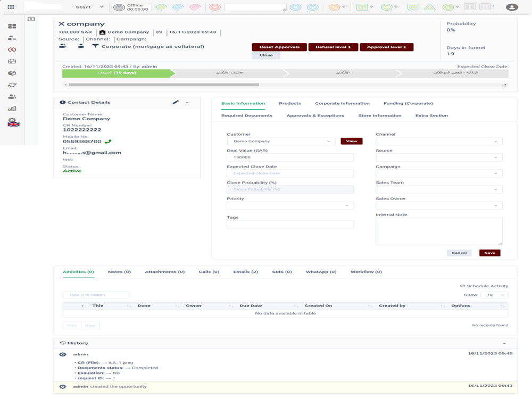The height and width of the screenshot is (399, 532).
Task: Click the pink chat bubble toolbar icon
Action: click(x=195, y=7)
